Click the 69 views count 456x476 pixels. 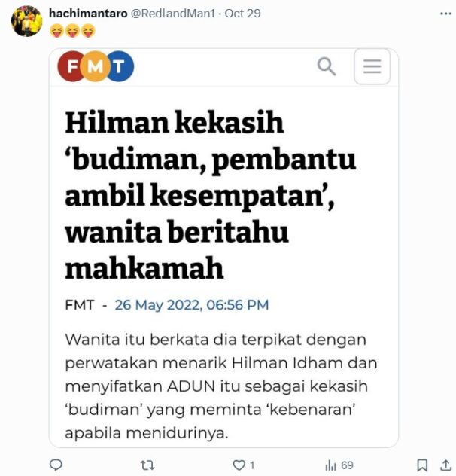(x=347, y=465)
